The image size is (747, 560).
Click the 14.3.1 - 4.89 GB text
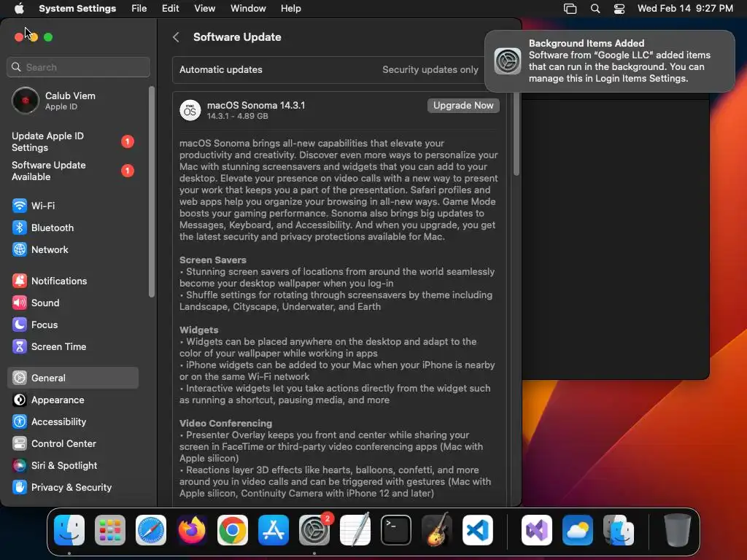click(x=237, y=116)
